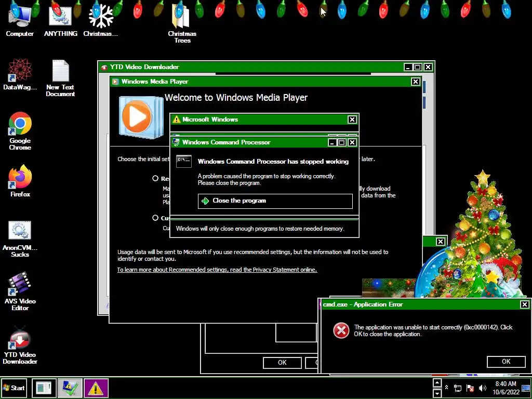Select the AnonCVM Sucks desktop icon
The height and width of the screenshot is (399, 532).
tap(20, 239)
